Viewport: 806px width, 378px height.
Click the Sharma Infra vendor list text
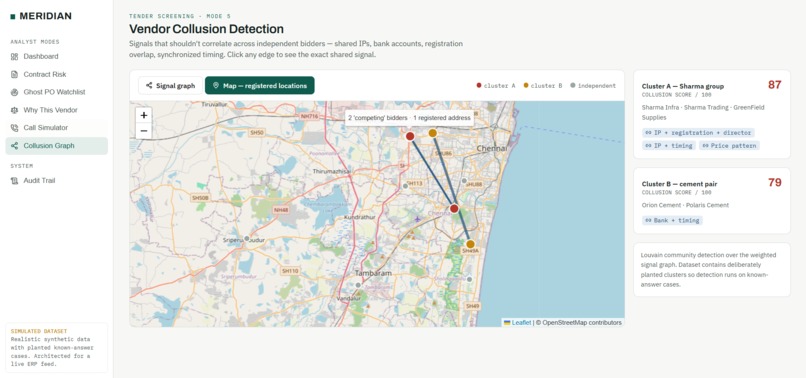(703, 112)
